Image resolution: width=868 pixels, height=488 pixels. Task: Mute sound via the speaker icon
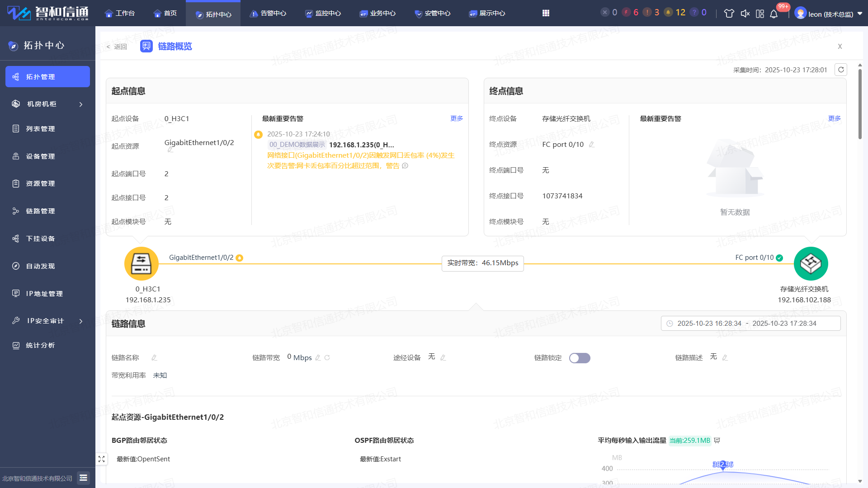tap(745, 14)
